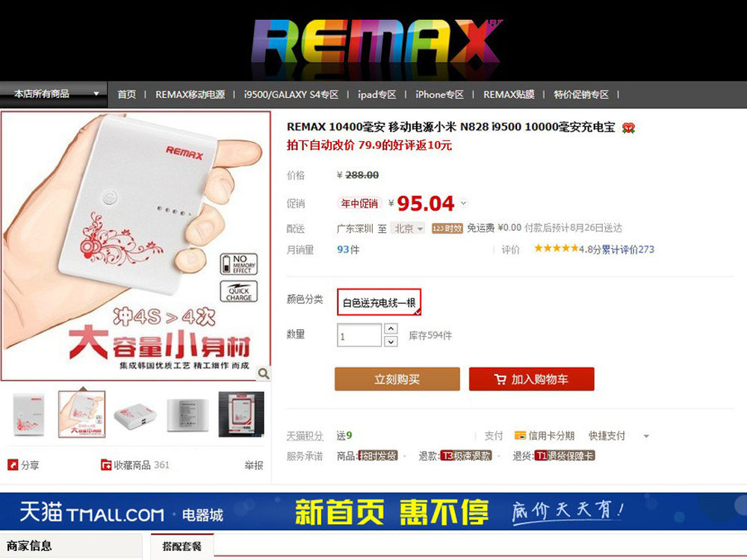Switch to the 搭配套餐 tab

click(182, 546)
